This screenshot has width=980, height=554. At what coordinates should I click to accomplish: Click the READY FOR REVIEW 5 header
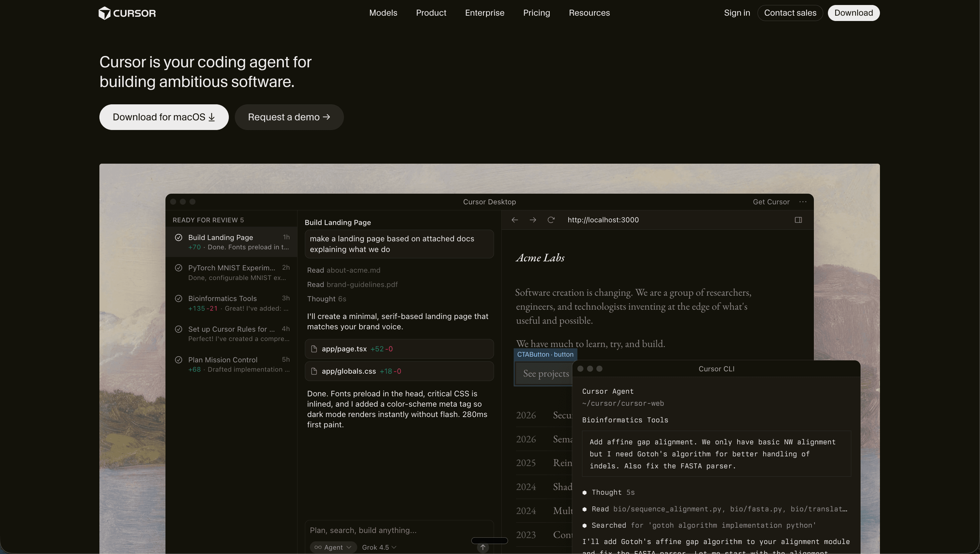208,220
